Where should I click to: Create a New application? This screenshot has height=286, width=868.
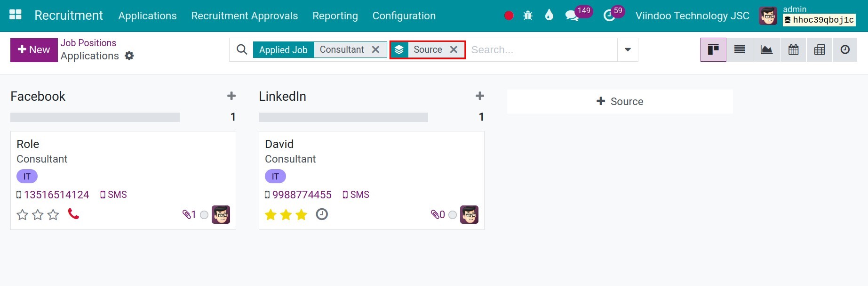[x=34, y=49]
